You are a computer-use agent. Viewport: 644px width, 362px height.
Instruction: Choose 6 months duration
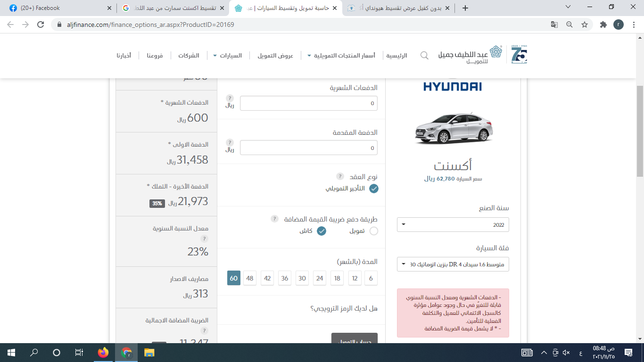371,278
